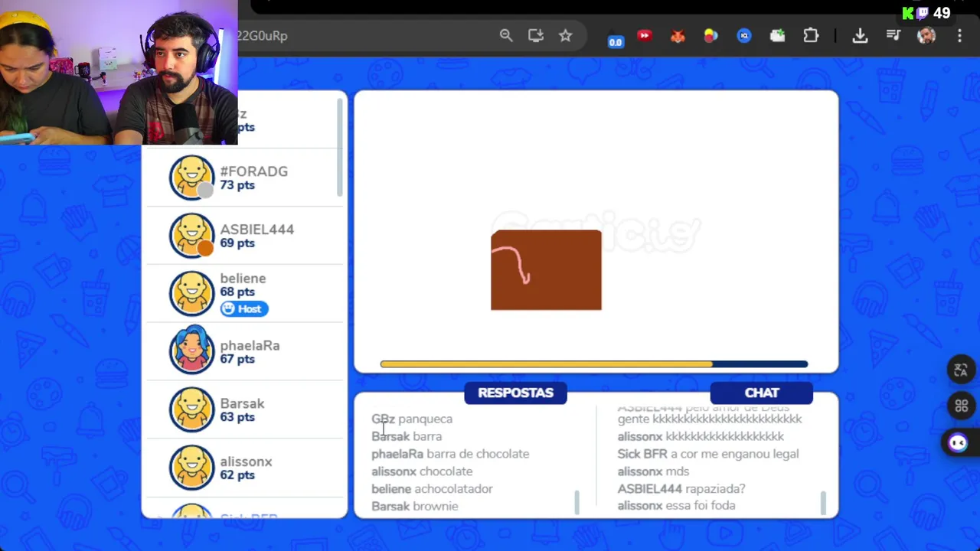Click the grid apps icon on right sidebar

(x=961, y=406)
